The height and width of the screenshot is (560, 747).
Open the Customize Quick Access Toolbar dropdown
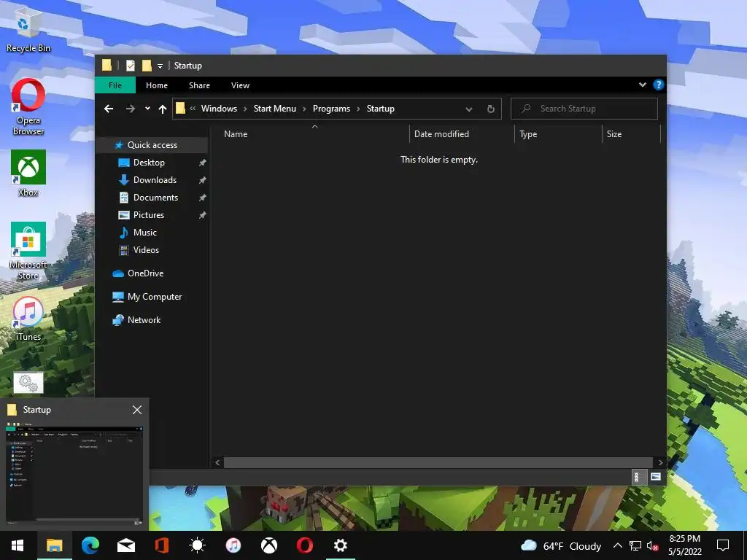160,66
